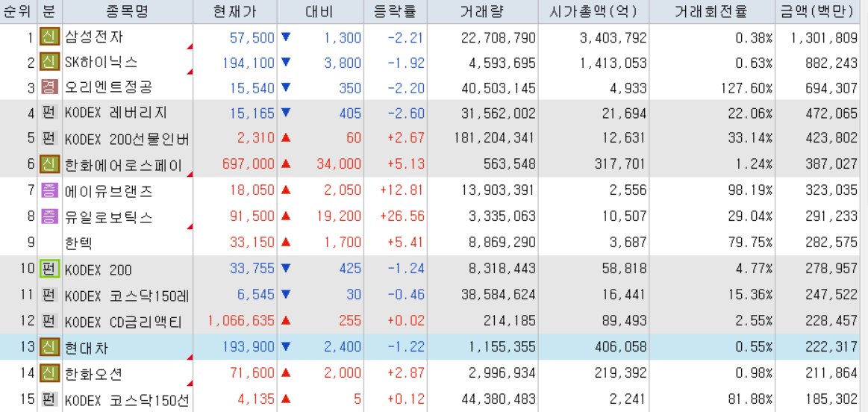The height and width of the screenshot is (412, 868).
Task: Select the 삼성전자 stock name
Action: pos(95,37)
